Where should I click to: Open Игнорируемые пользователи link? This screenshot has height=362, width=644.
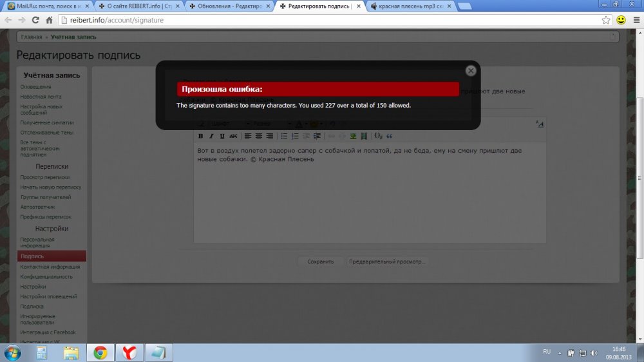tap(37, 319)
